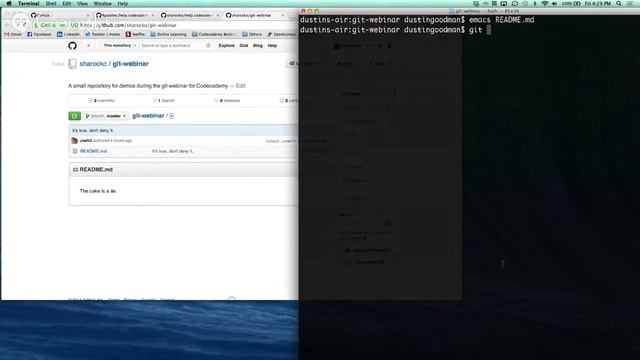The width and height of the screenshot is (640, 360).
Task: Switch to the sharocko/git-webinar browser tab
Action: point(255,15)
